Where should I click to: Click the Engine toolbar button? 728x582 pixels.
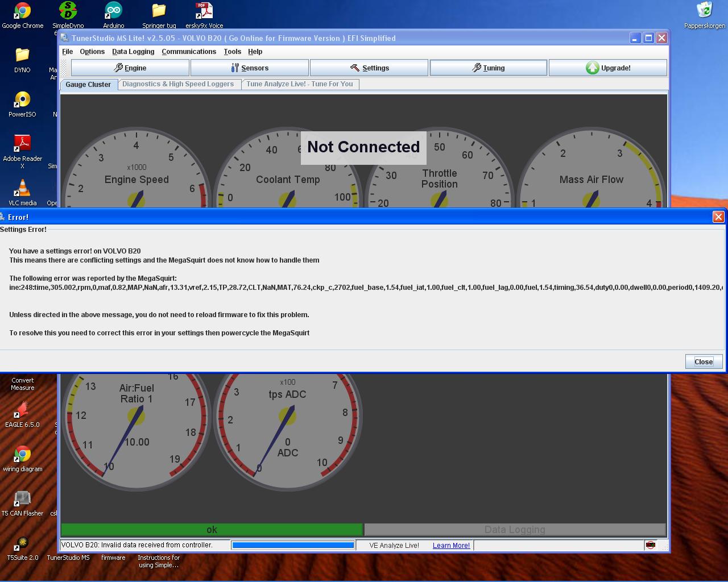click(130, 68)
